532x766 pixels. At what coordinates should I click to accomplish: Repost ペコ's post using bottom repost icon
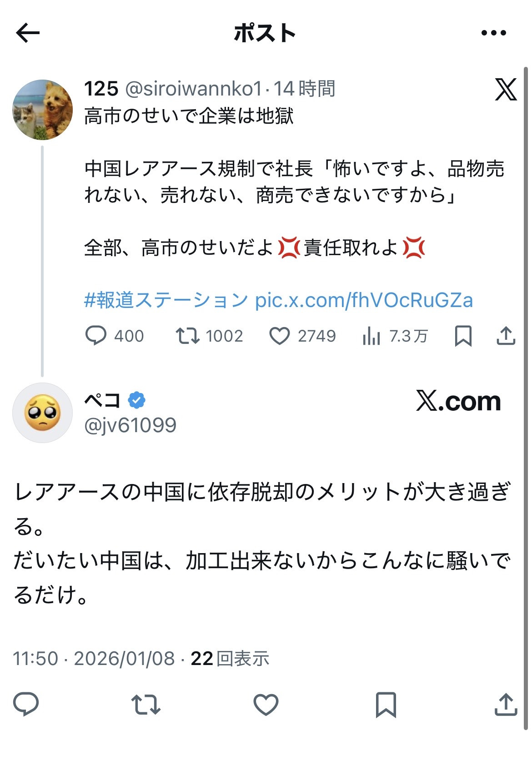146,704
